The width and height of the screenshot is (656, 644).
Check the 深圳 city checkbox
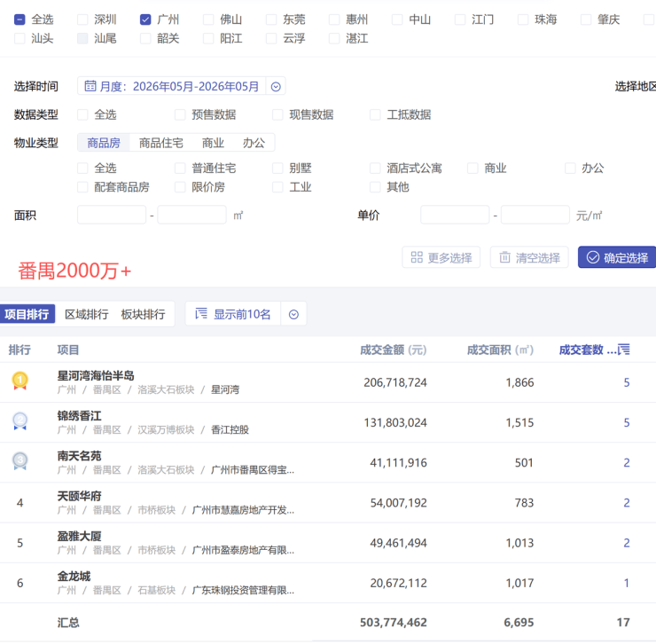tap(82, 20)
